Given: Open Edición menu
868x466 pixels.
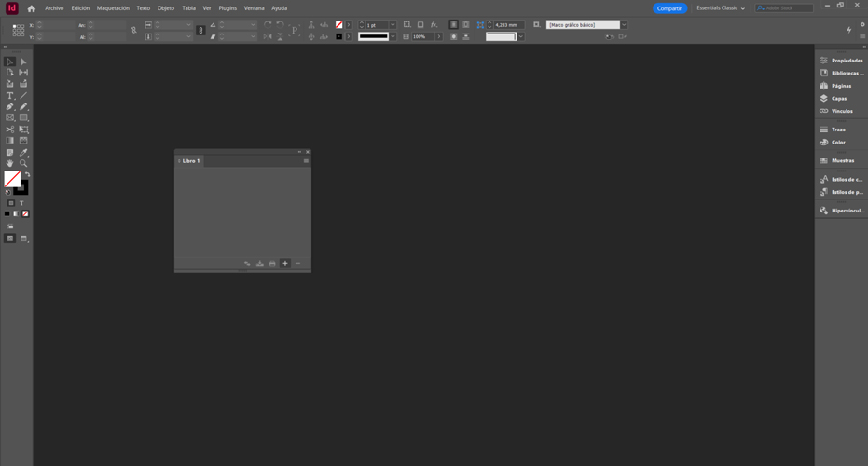Looking at the screenshot, I should [x=80, y=8].
